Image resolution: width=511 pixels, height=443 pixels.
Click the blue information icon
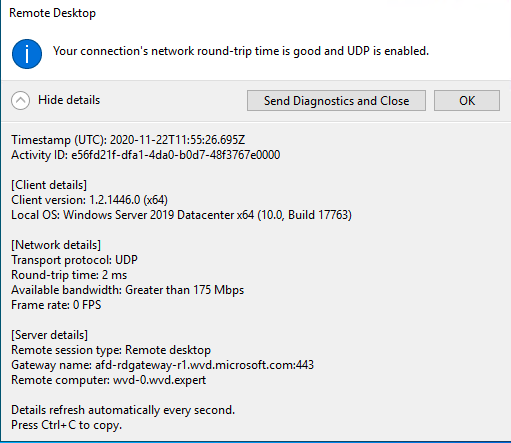pos(27,54)
